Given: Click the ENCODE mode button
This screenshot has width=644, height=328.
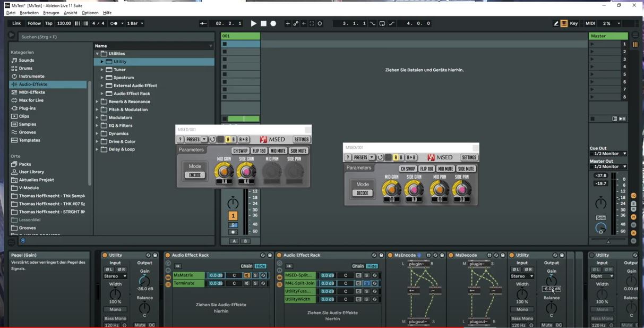Looking at the screenshot, I should (195, 175).
